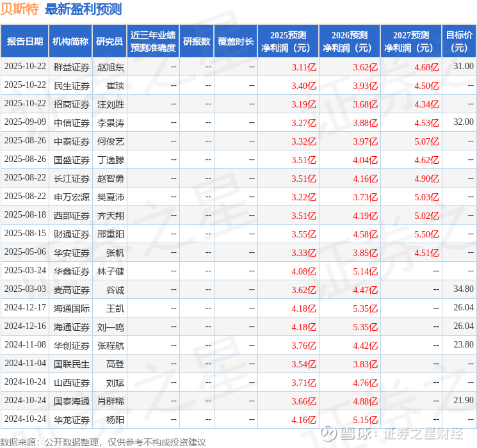The image size is (477, 448).
Task: Select the 民生证券 institution cell
Action: pyautogui.click(x=72, y=86)
